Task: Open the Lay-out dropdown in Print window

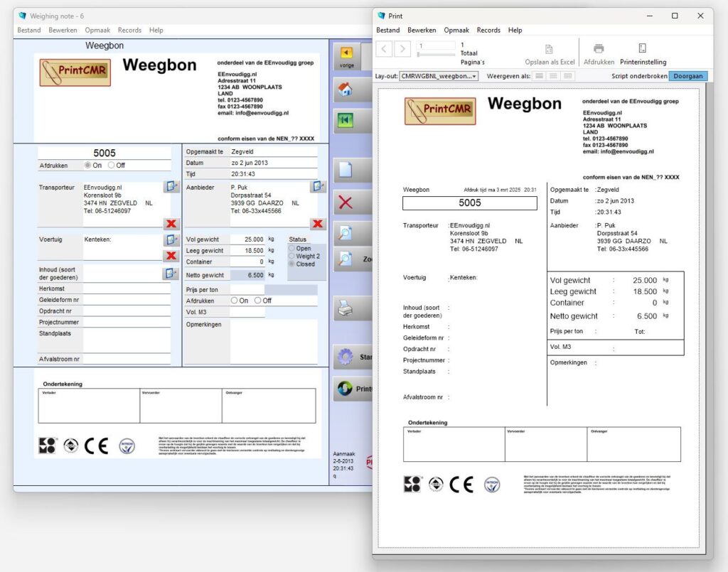Action: click(x=439, y=76)
